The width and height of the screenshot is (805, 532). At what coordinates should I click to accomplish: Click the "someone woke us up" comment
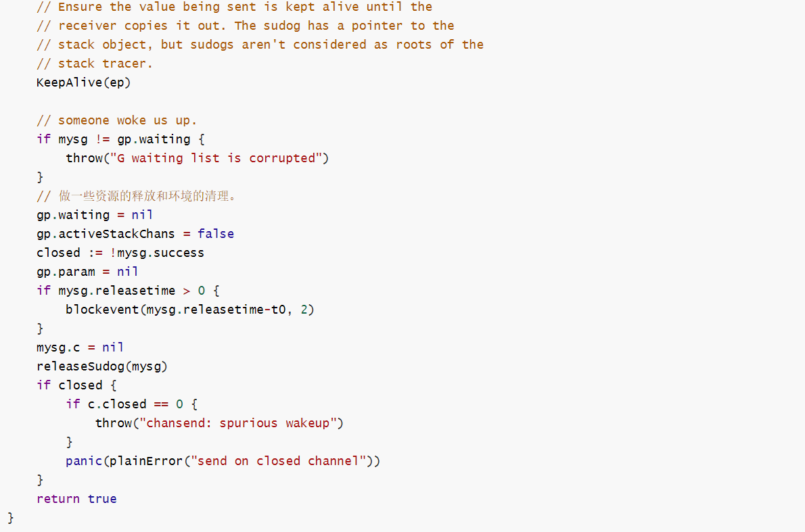pyautogui.click(x=116, y=120)
